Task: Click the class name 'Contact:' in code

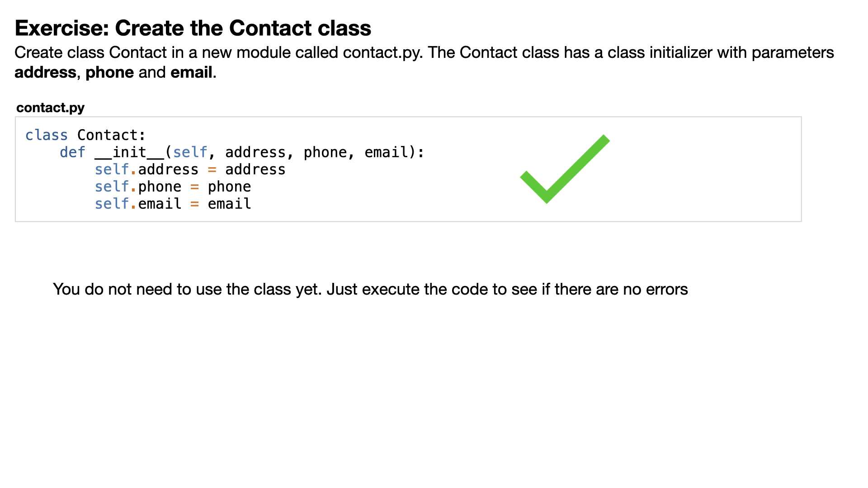Action: coord(111,135)
